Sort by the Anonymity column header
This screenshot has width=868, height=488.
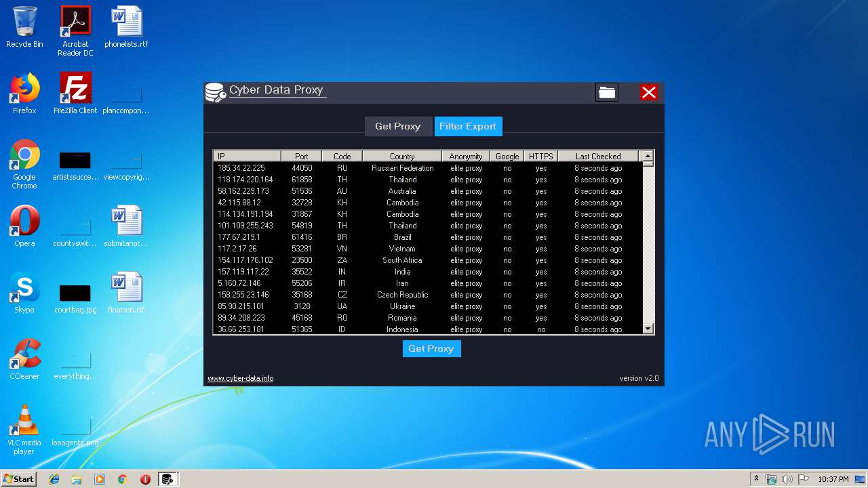pos(466,156)
